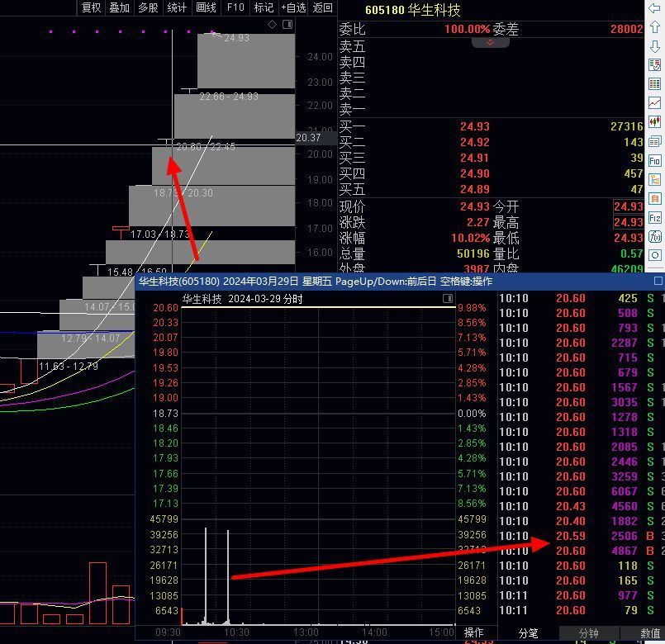Switch to the 分钟 tab
665x644 pixels.
pyautogui.click(x=588, y=633)
